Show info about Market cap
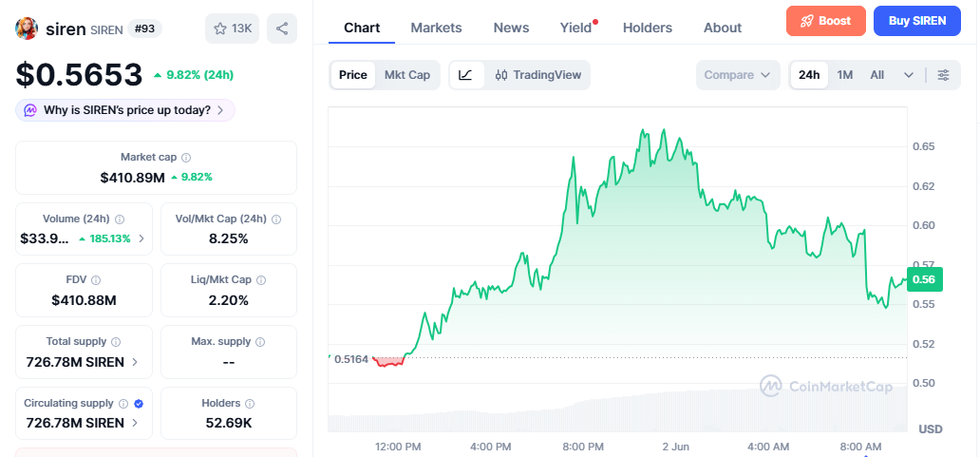The height and width of the screenshot is (457, 980). [186, 158]
